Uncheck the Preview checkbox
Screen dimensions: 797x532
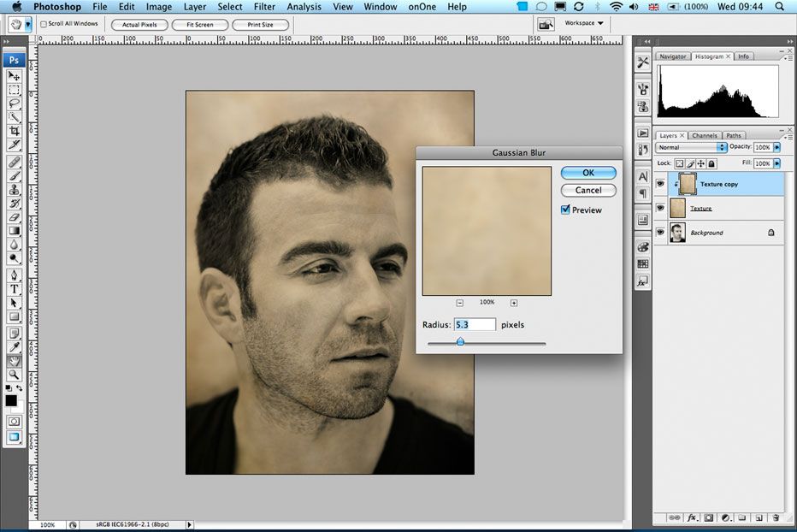click(565, 210)
